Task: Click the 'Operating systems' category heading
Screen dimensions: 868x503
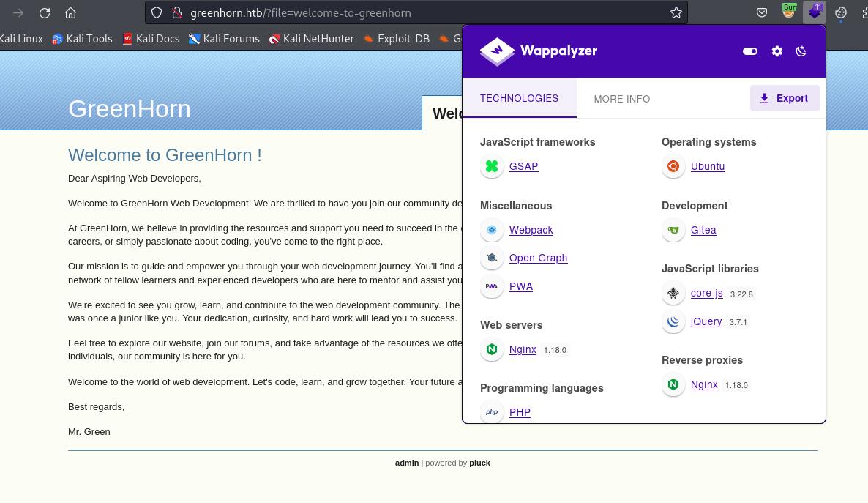Action: pyautogui.click(x=708, y=142)
